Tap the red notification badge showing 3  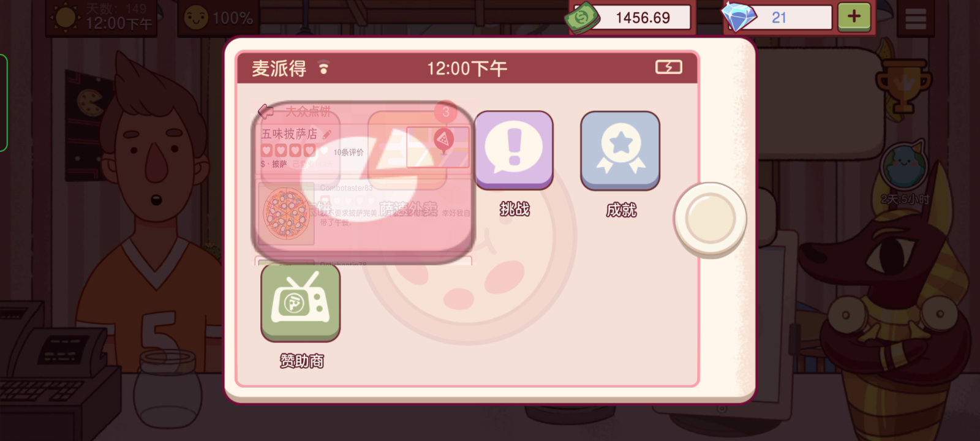(x=446, y=112)
